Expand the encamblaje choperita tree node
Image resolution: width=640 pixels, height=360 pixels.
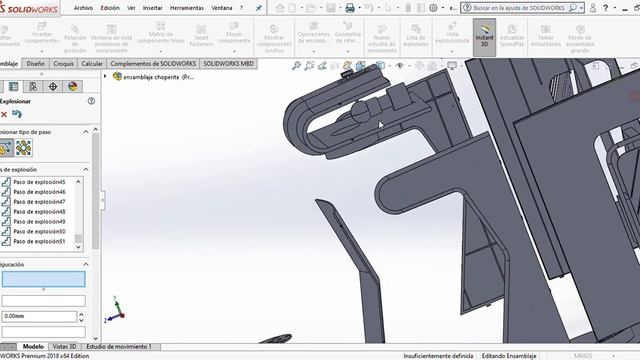pyautogui.click(x=105, y=77)
